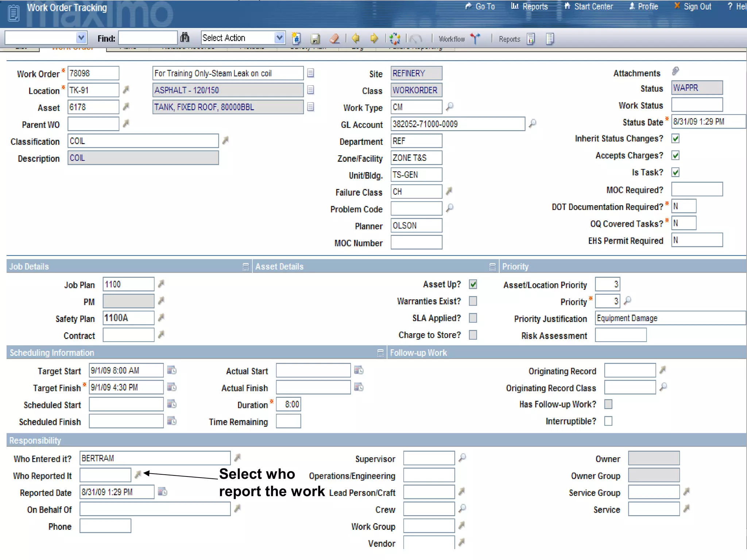Enable SLA Applied checkbox
The image size is (747, 560).
[473, 318]
